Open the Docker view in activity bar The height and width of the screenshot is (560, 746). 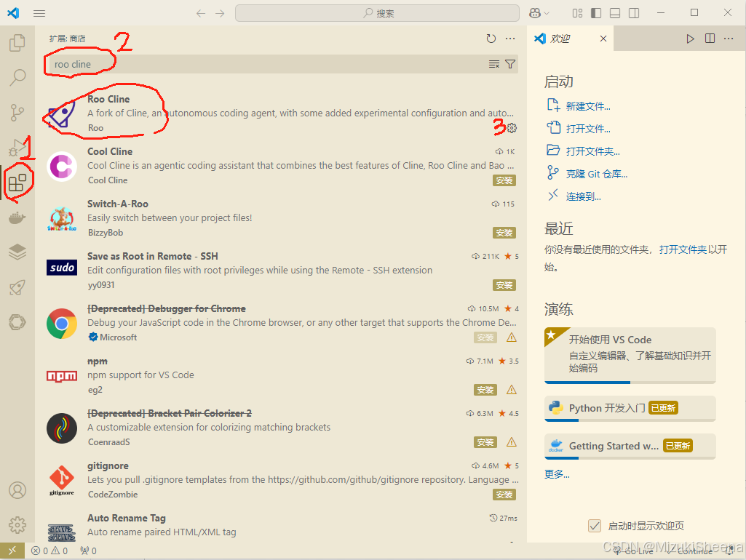point(17,217)
